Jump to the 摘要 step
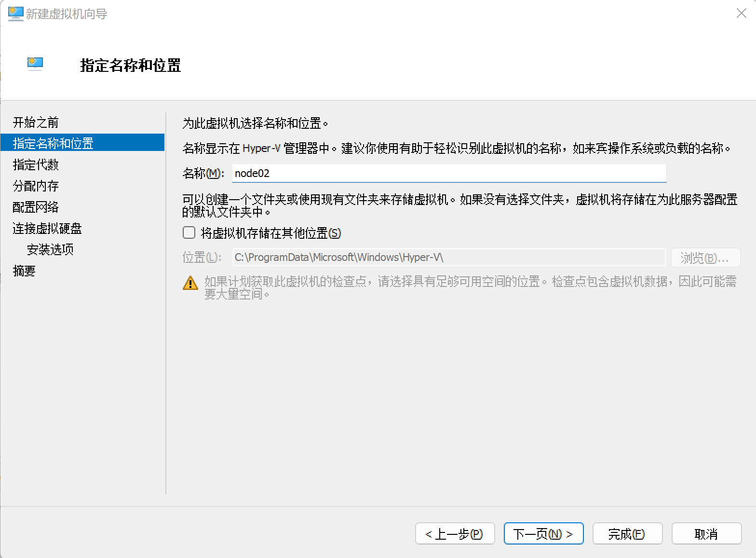The height and width of the screenshot is (558, 756). 24,271
